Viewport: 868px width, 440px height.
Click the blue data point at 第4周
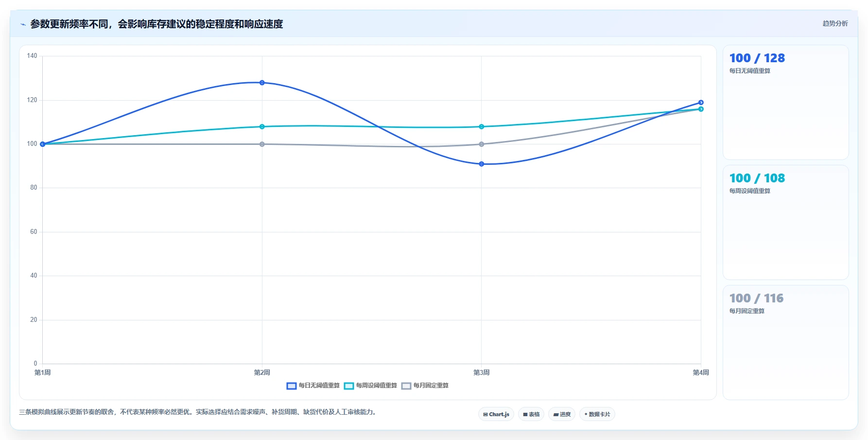701,103
